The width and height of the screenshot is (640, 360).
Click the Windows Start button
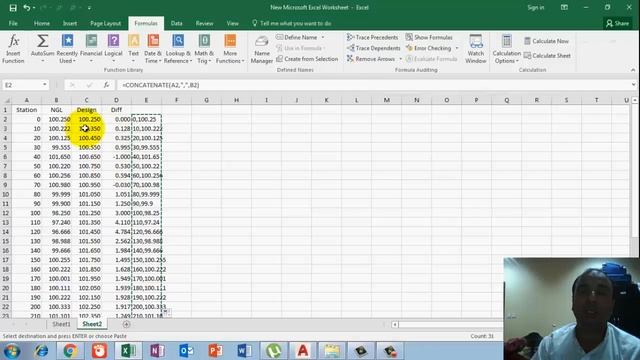[12, 351]
